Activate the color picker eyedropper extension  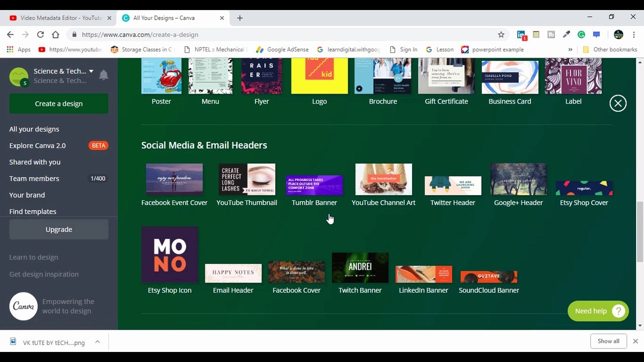[x=566, y=35]
